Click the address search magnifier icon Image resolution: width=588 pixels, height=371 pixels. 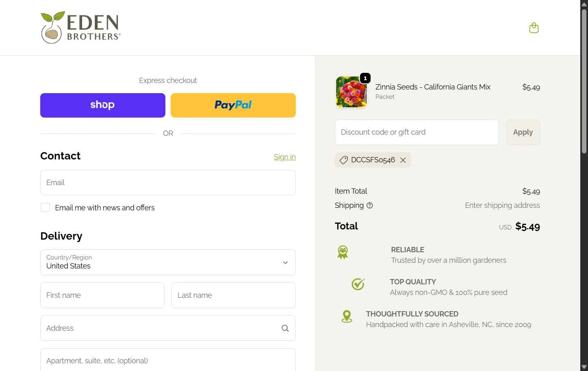pyautogui.click(x=285, y=328)
